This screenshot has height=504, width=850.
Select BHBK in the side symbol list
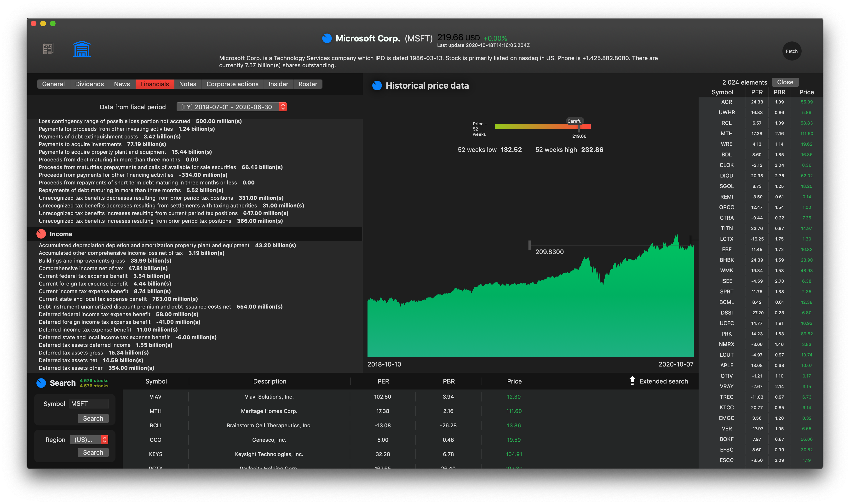click(x=726, y=260)
